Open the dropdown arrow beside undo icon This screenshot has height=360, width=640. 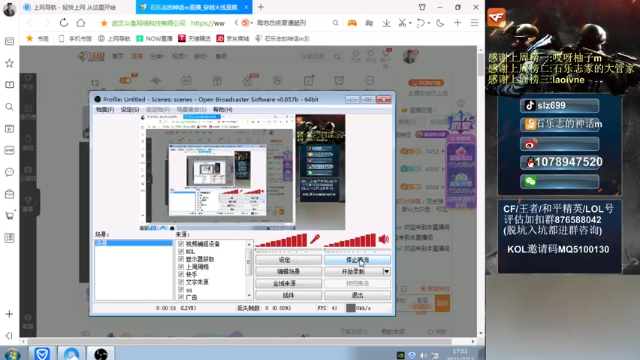pos(429,23)
